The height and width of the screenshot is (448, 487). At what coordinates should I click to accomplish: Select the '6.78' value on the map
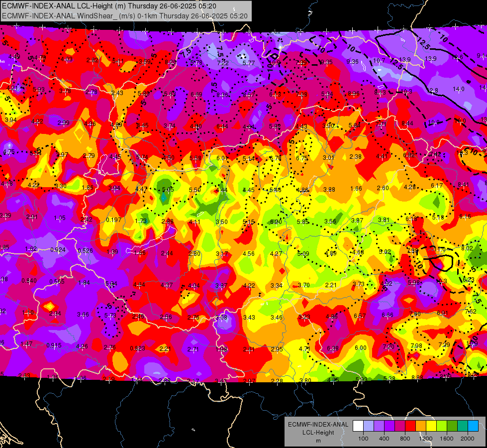tap(275, 158)
